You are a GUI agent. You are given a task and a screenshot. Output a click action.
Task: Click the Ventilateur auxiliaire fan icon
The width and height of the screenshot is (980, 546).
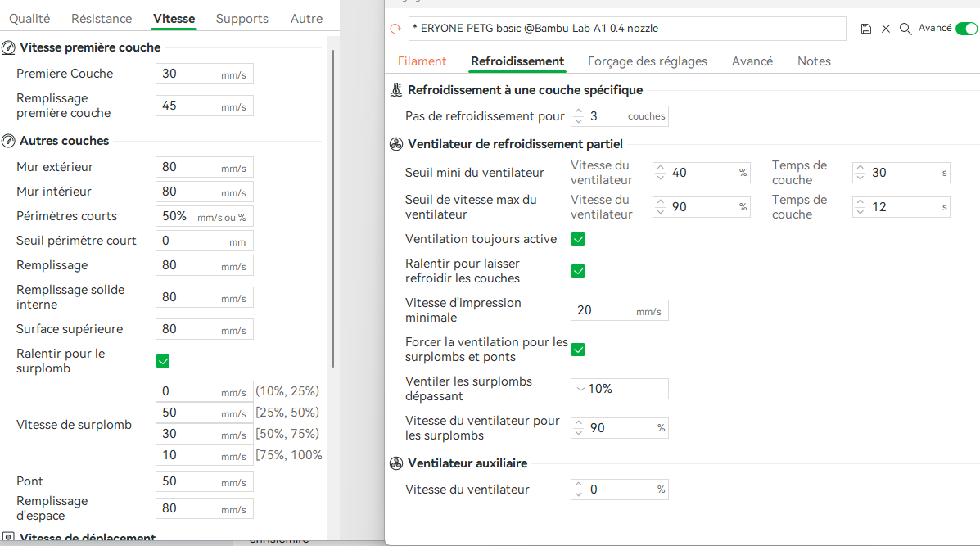click(396, 463)
